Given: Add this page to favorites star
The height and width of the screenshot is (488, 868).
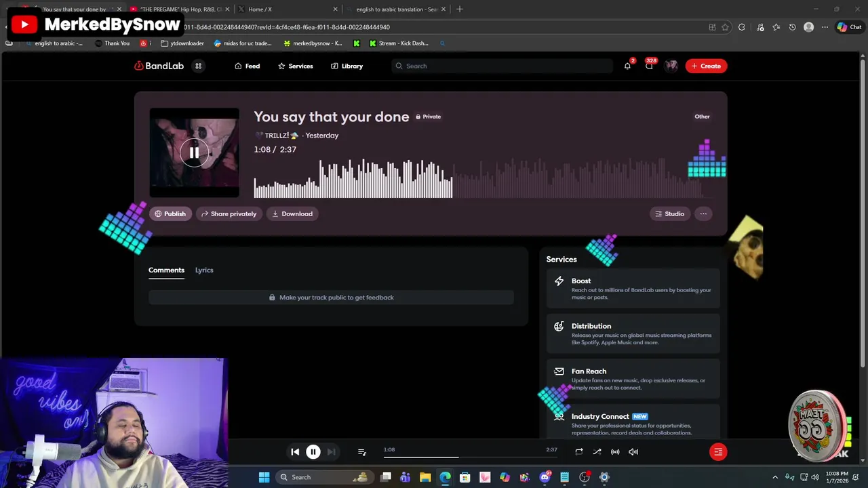Looking at the screenshot, I should pyautogui.click(x=725, y=27).
